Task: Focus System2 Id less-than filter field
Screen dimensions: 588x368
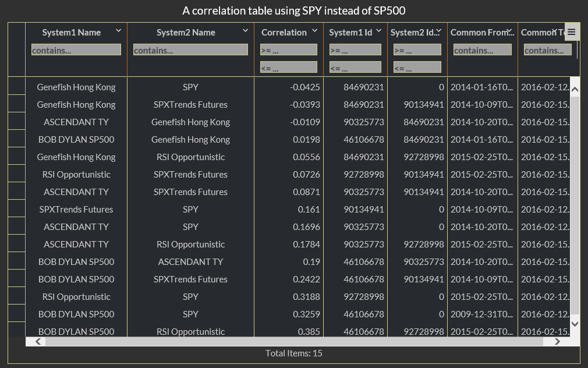Action: (x=417, y=68)
